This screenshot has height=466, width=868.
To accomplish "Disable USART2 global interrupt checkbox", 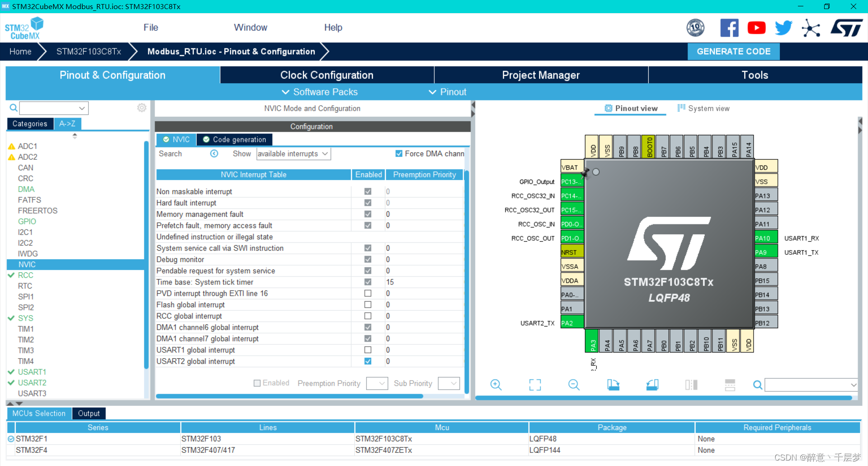I will 368,361.
